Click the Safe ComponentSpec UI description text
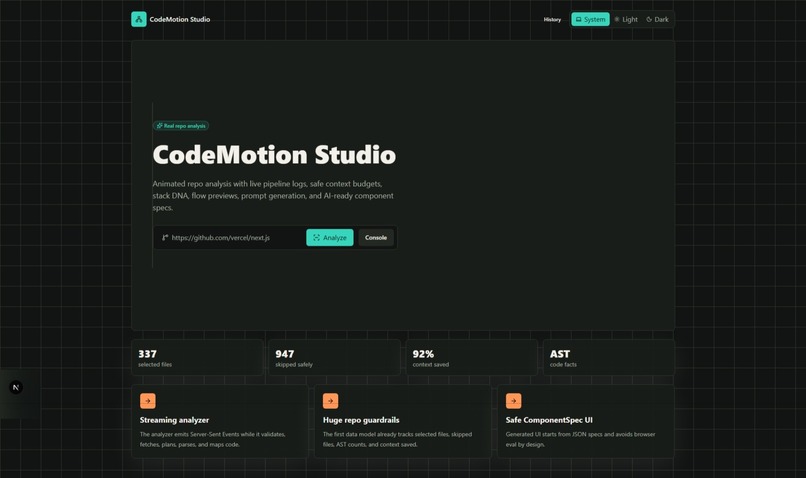The width and height of the screenshot is (806, 478). (580, 439)
